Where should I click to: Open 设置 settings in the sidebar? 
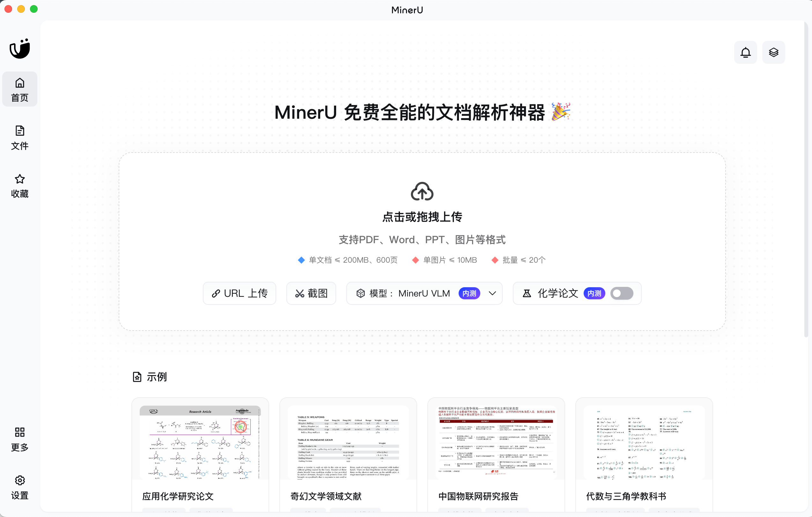click(x=19, y=487)
